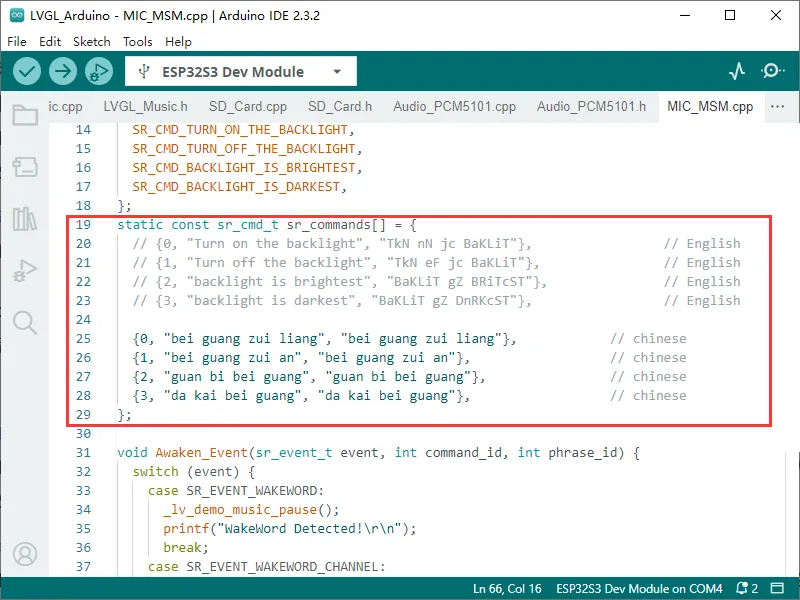
Task: Open the Sketch menu
Action: (x=92, y=42)
